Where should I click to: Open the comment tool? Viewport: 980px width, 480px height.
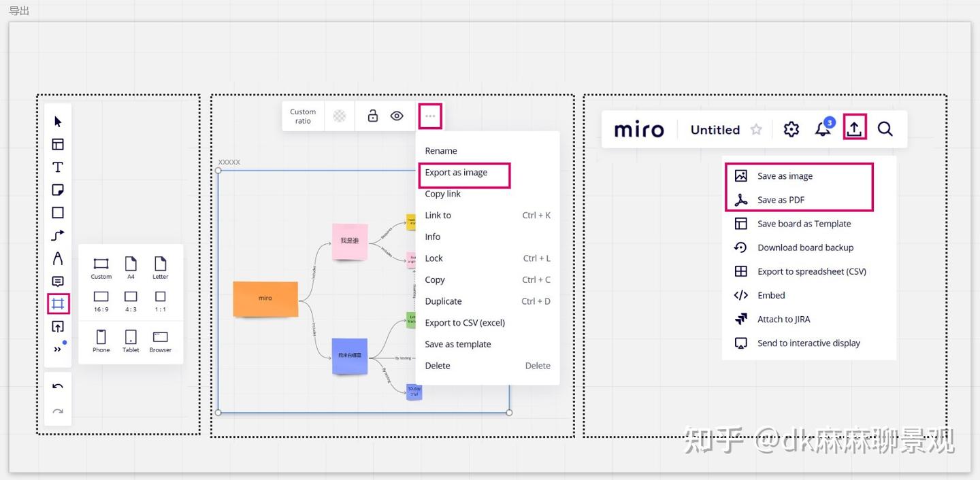(x=57, y=281)
